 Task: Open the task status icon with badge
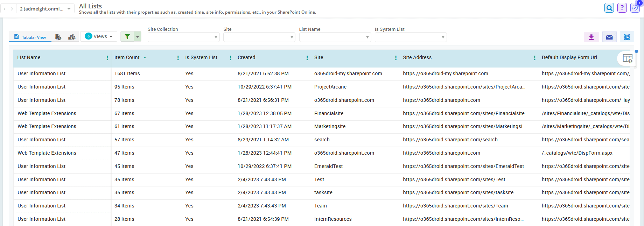tap(635, 8)
